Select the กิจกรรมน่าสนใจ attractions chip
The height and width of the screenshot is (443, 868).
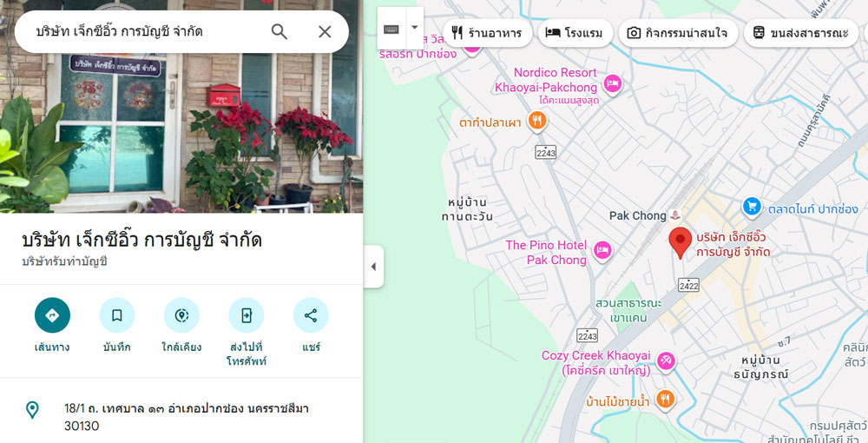[x=678, y=33]
